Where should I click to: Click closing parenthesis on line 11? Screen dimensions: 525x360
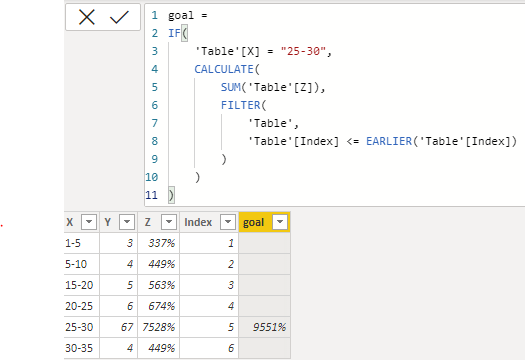(x=171, y=195)
